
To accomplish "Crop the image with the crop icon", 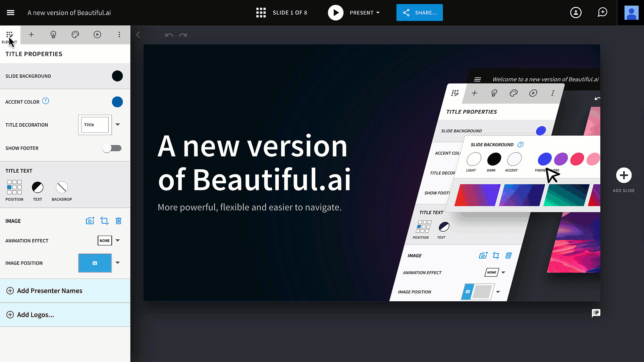I will (x=104, y=221).
